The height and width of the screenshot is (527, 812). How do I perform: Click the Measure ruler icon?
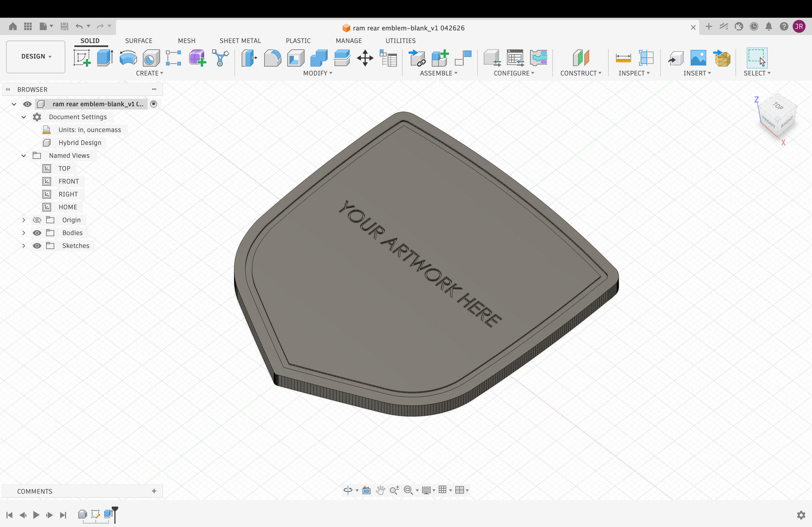pos(623,58)
